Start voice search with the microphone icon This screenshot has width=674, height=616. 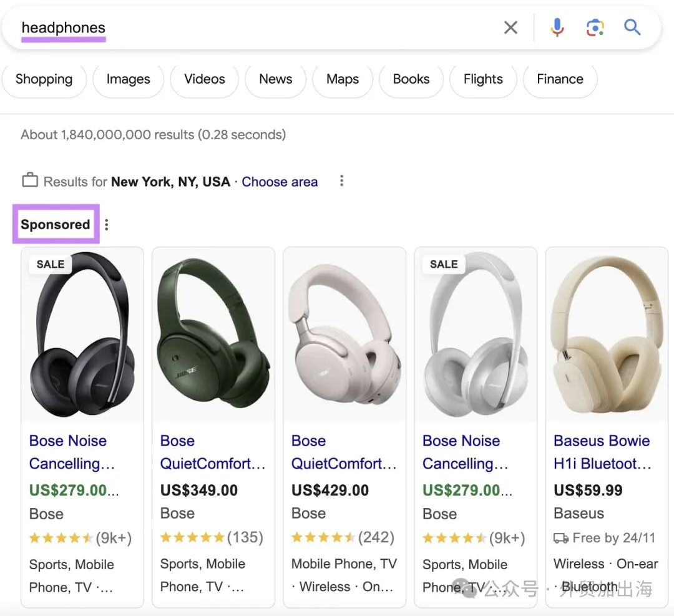click(557, 27)
